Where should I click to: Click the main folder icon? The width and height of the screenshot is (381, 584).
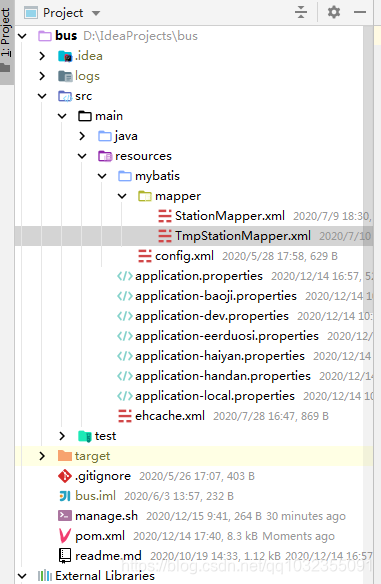pyautogui.click(x=85, y=116)
